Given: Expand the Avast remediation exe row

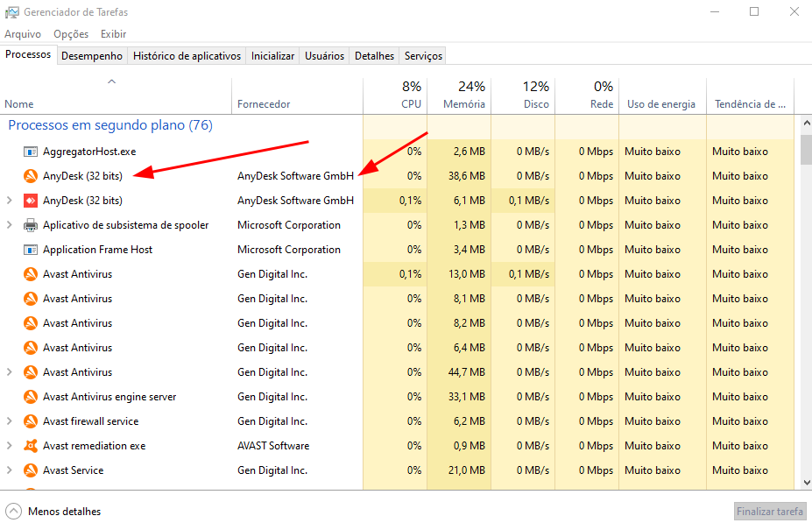Looking at the screenshot, I should coord(10,446).
